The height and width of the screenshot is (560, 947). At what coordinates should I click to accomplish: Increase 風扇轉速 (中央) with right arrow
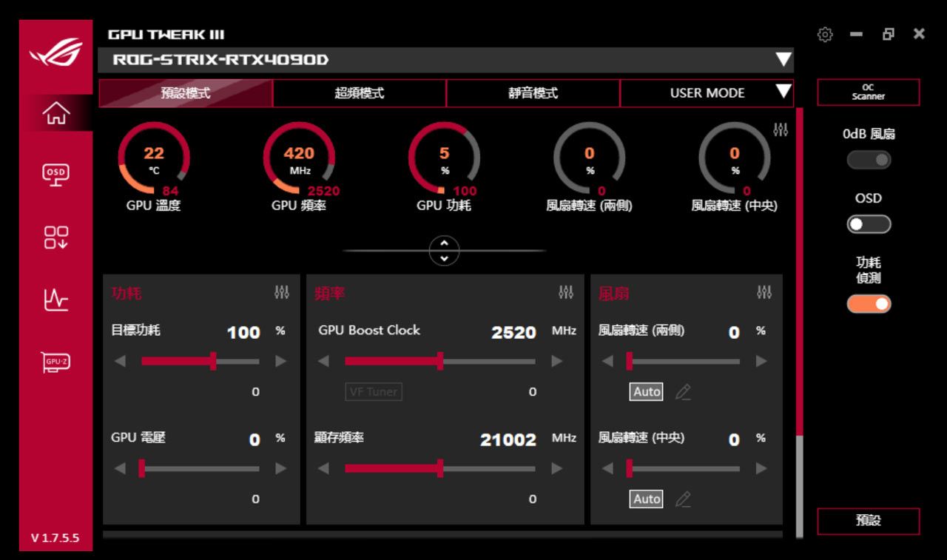click(761, 468)
